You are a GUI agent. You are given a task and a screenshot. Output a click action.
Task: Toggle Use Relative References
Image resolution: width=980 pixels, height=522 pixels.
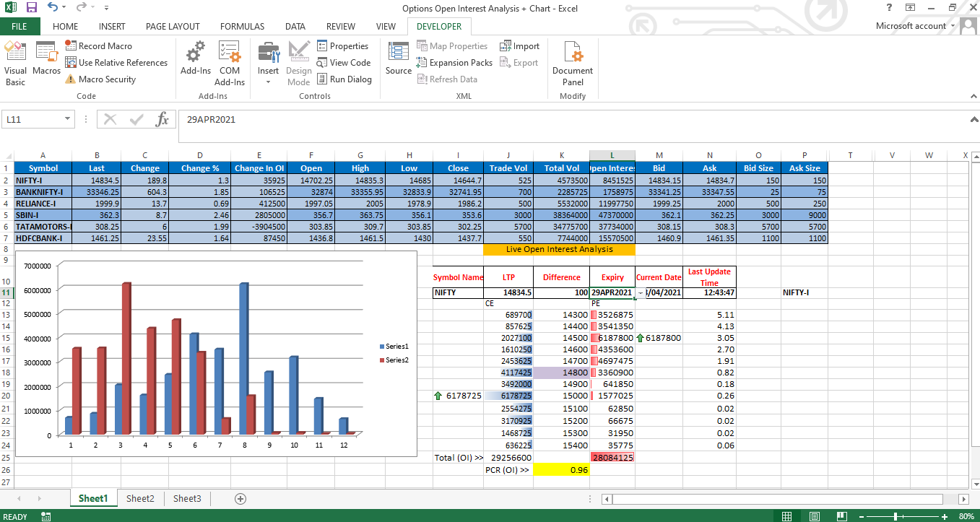(x=116, y=63)
